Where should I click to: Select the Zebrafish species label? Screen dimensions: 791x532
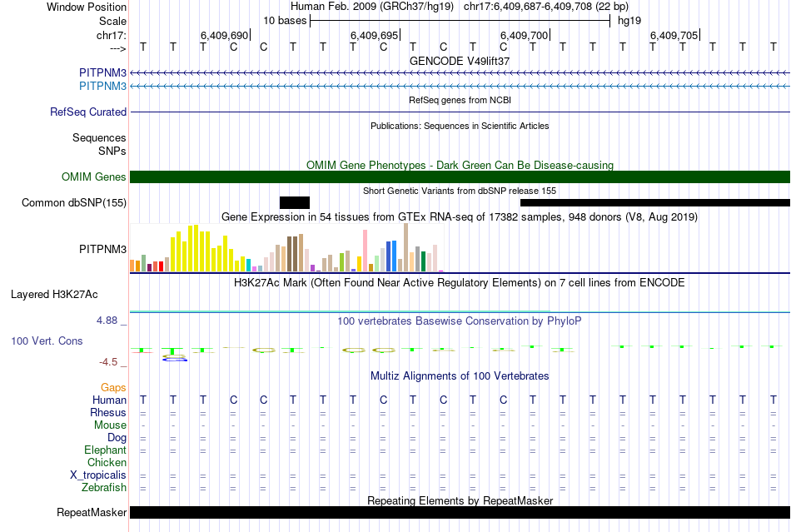tap(104, 488)
